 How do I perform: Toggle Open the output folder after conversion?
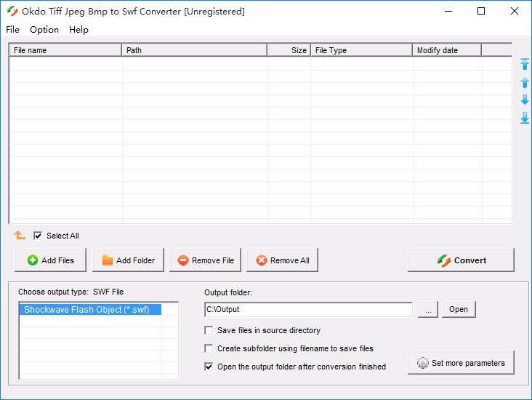coord(209,367)
